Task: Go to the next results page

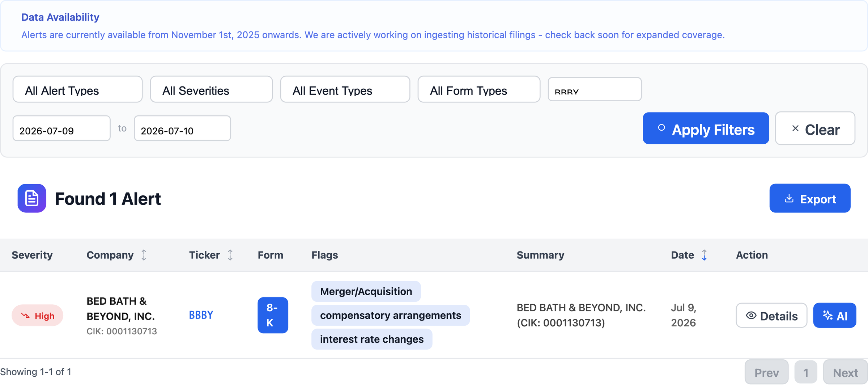Action: tap(846, 372)
